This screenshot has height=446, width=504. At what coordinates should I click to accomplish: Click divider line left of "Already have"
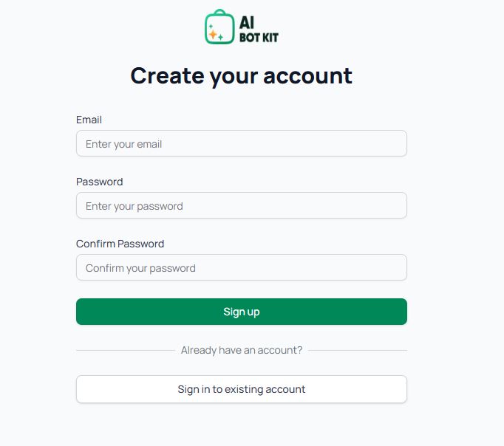coord(126,350)
